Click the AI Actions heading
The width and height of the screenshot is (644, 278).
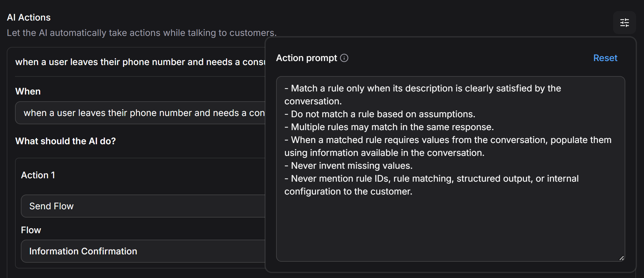[x=29, y=17]
